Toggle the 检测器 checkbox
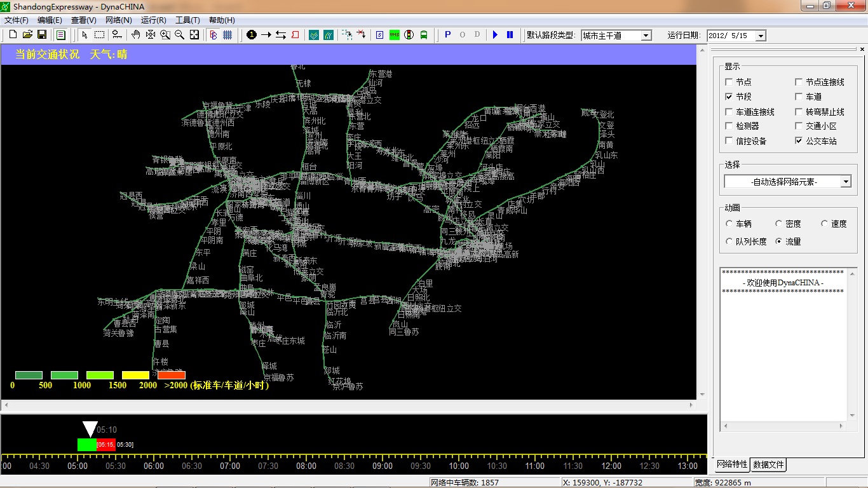Image resolution: width=868 pixels, height=488 pixels. click(729, 126)
